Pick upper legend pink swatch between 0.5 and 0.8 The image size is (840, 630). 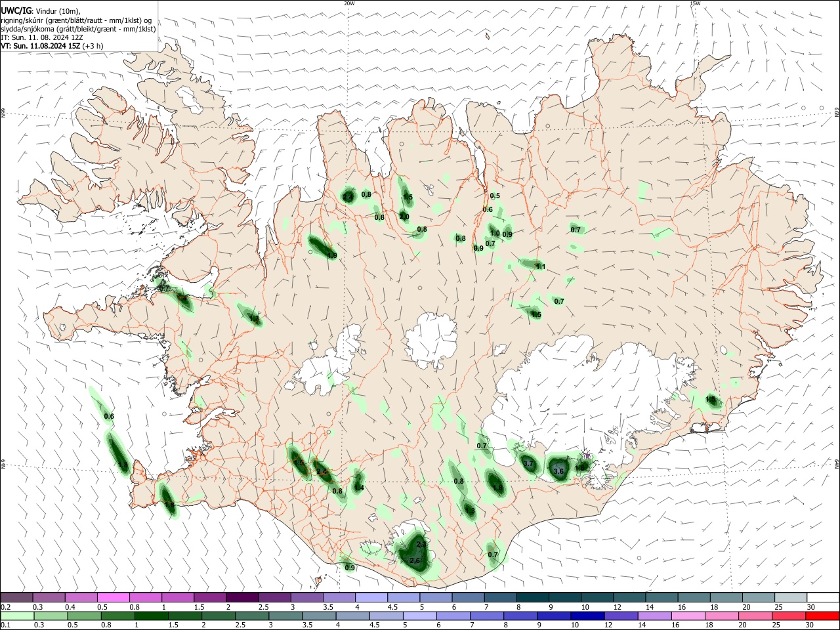click(113, 597)
